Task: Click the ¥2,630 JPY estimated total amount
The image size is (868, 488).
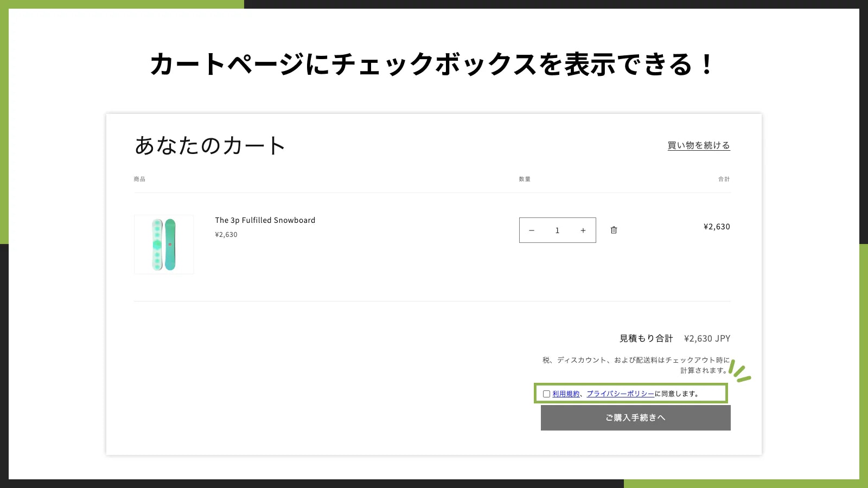Action: (707, 338)
